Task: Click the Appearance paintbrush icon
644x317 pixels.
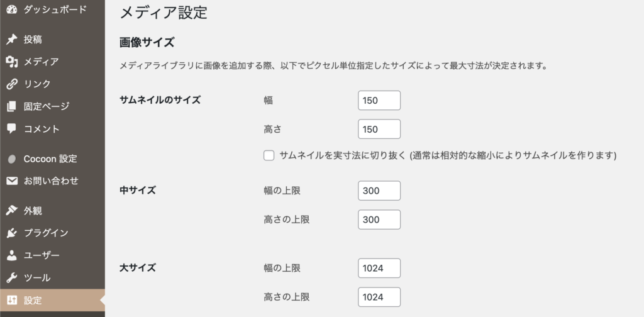Action: [11, 211]
